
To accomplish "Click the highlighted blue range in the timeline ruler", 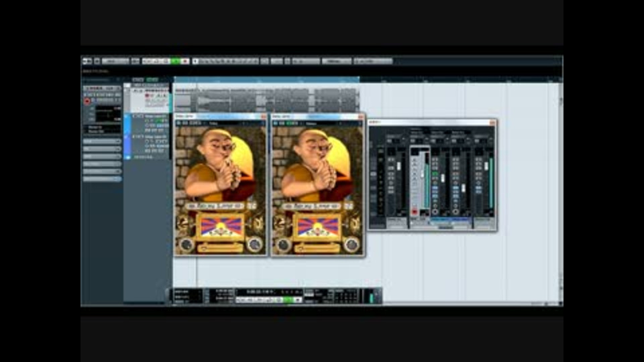I will (267, 80).
